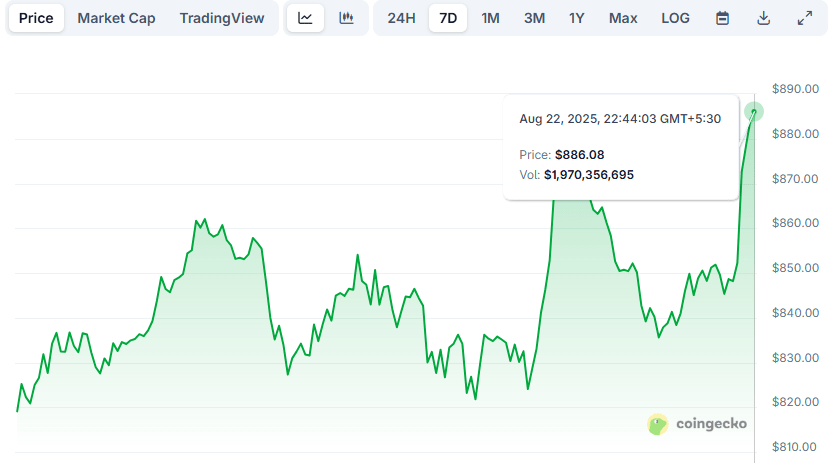Viewport: 833px width, 463px height.
Task: Switch to line chart view icon
Action: (x=305, y=18)
